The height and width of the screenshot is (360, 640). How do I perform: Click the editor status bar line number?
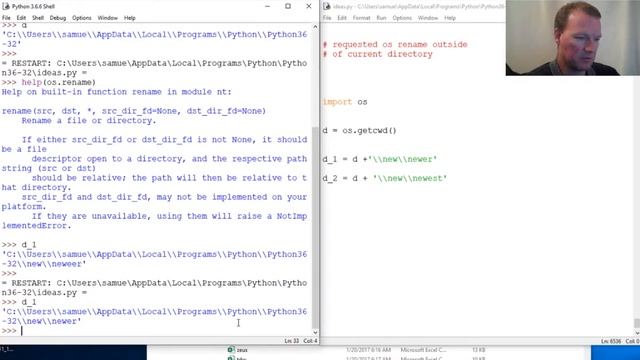pos(611,341)
